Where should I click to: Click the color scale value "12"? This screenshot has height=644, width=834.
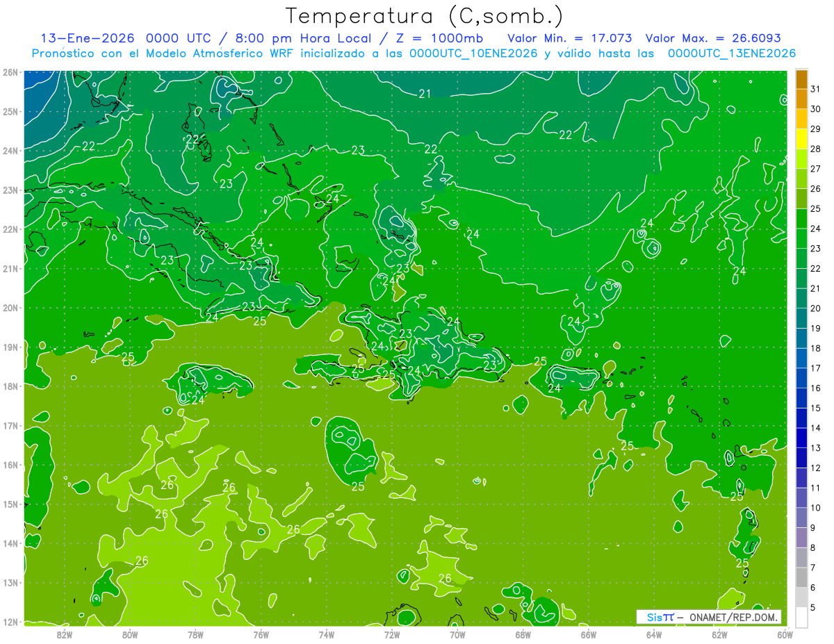pos(815,468)
